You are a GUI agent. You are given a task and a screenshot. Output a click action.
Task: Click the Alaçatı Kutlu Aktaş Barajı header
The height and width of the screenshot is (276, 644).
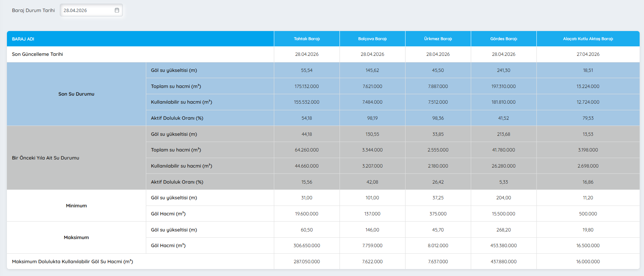[588, 39]
